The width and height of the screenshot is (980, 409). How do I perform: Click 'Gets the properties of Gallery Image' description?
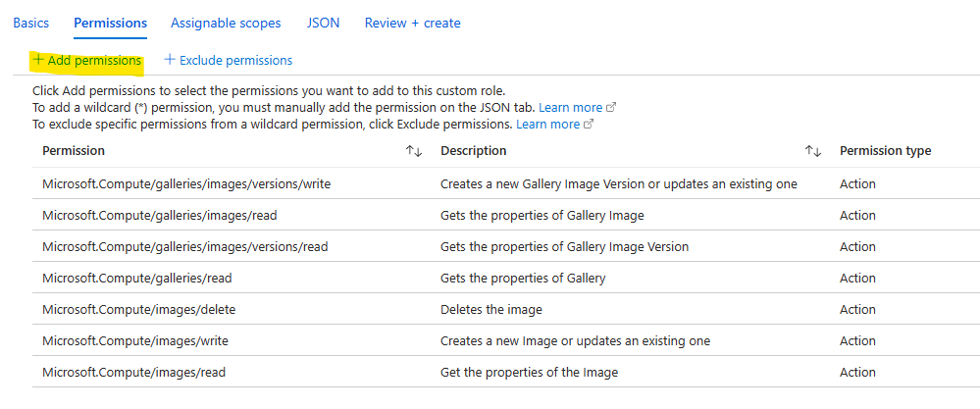click(x=542, y=216)
